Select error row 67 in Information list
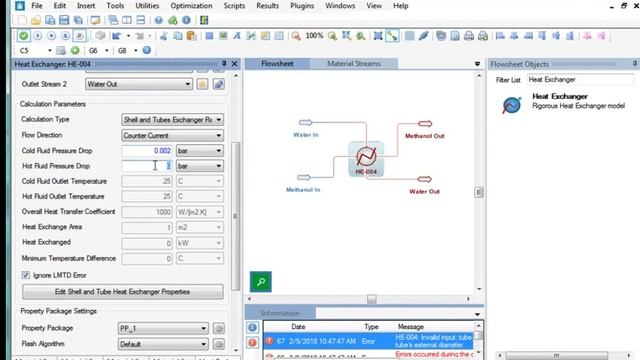 click(369, 341)
